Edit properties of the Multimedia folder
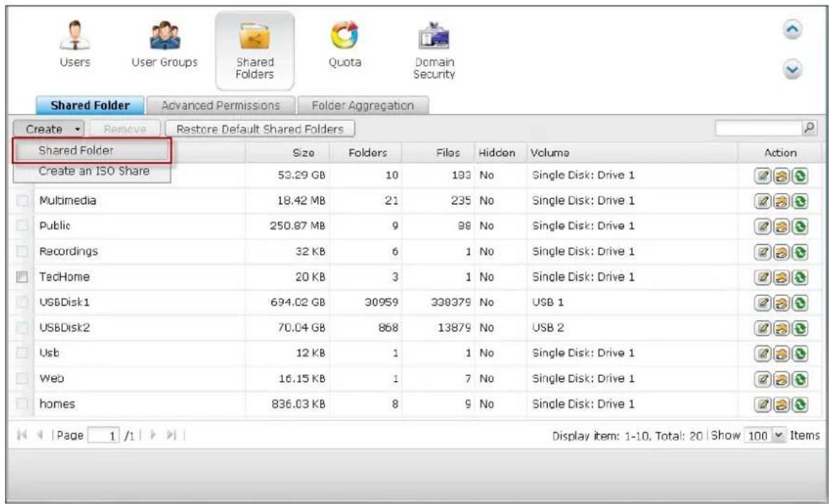Image resolution: width=829 pixels, height=504 pixels. point(762,201)
